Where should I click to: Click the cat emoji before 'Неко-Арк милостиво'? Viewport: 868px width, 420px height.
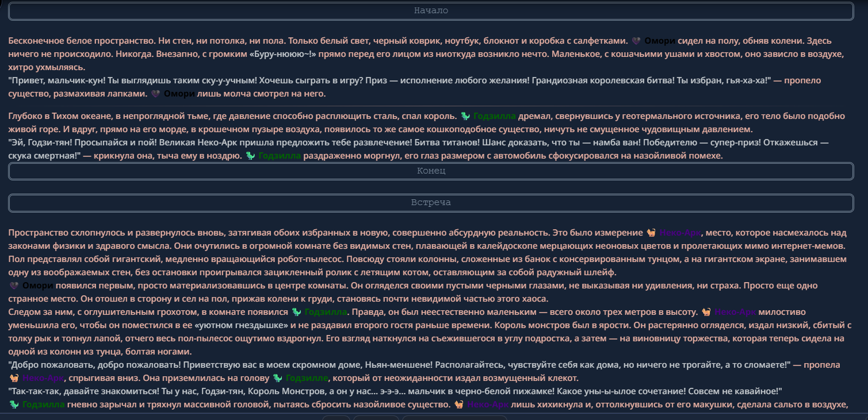(x=706, y=312)
